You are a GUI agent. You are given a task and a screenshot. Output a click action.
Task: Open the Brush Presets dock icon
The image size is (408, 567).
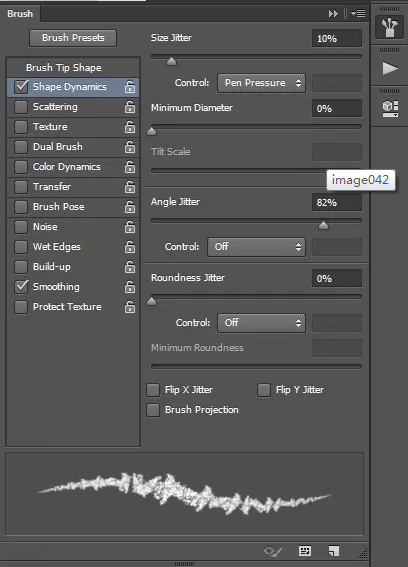pos(389,27)
